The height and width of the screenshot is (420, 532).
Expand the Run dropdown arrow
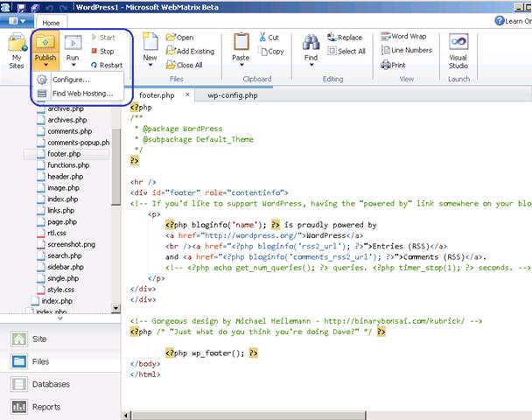pyautogui.click(x=73, y=65)
